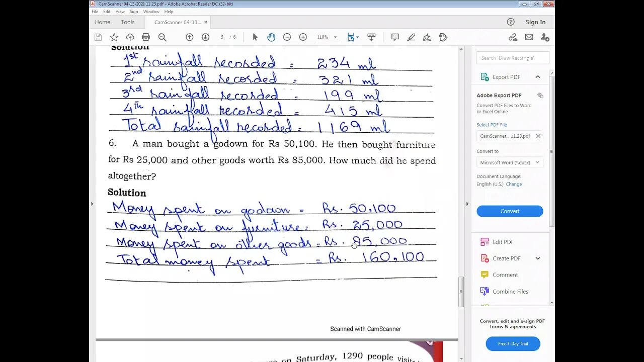Choose the Selection arrow tool
This screenshot has width=644, height=362.
click(255, 37)
